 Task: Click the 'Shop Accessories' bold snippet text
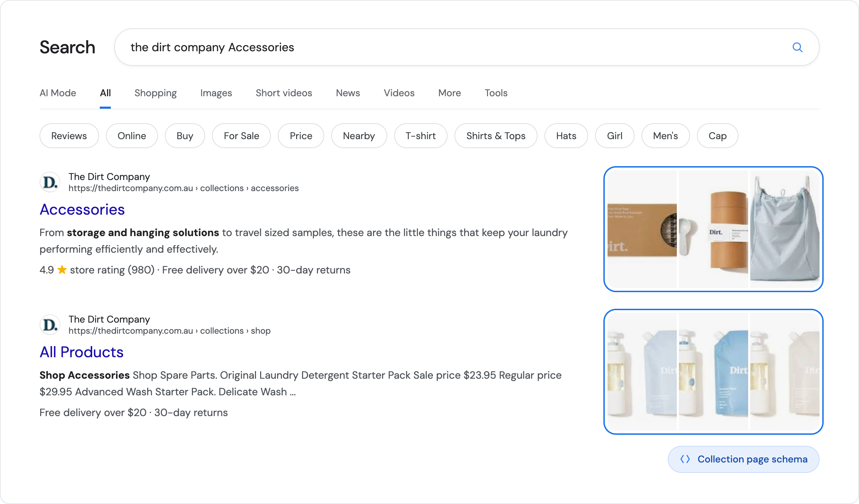85,375
